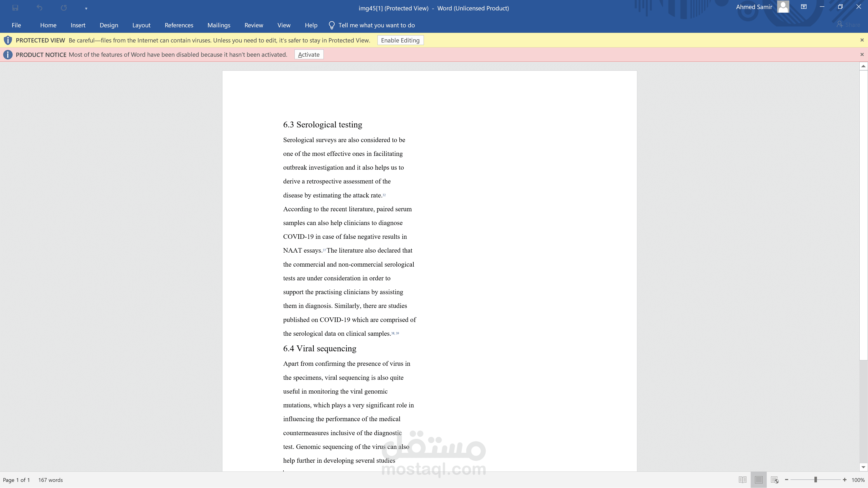Minimize the Word window
868x488 pixels.
[822, 7]
